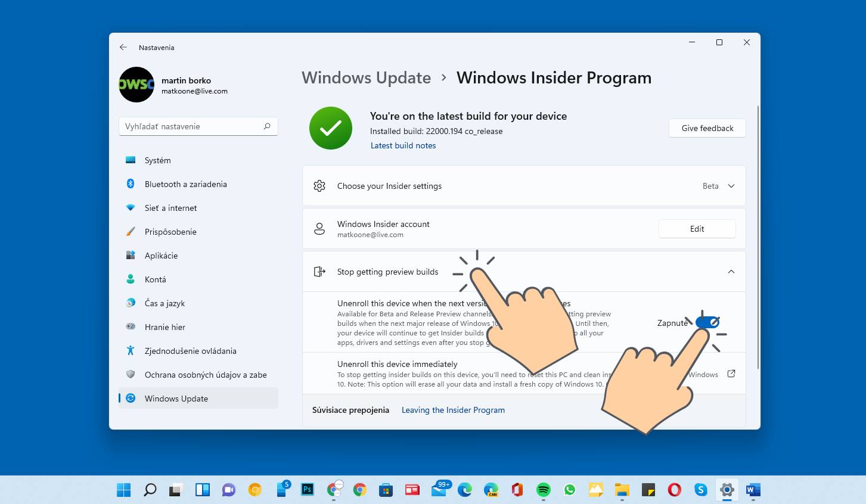This screenshot has height=504, width=866.
Task: Click the magnifier icon in Vyhľadať nastavenie box
Action: (x=267, y=126)
